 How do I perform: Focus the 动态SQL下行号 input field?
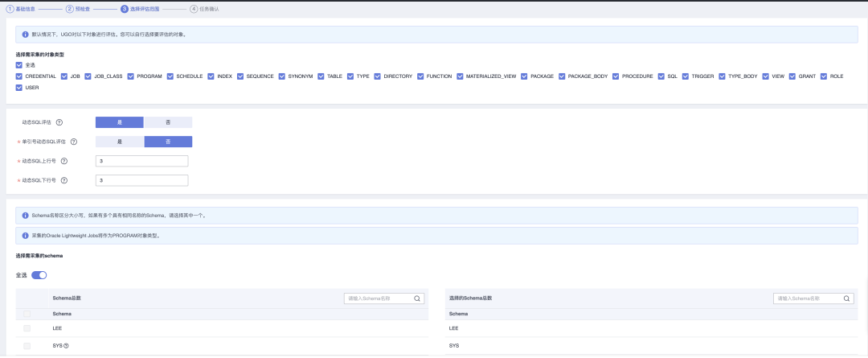click(x=141, y=181)
